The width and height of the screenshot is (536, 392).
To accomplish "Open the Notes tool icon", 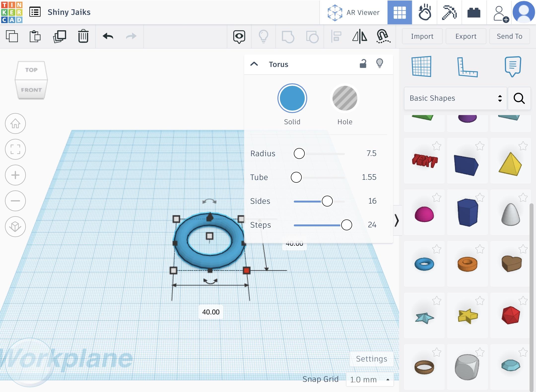I will (513, 66).
